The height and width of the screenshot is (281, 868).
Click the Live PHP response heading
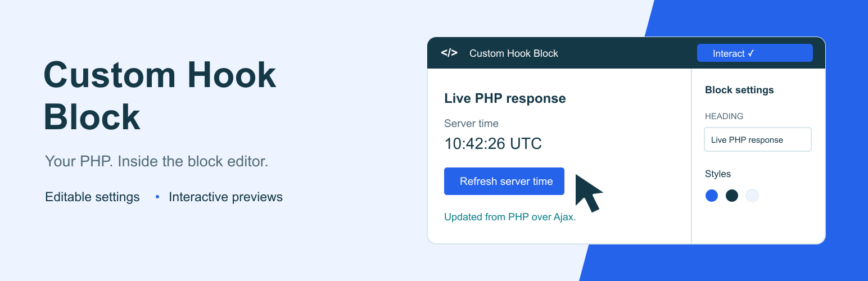coord(505,98)
